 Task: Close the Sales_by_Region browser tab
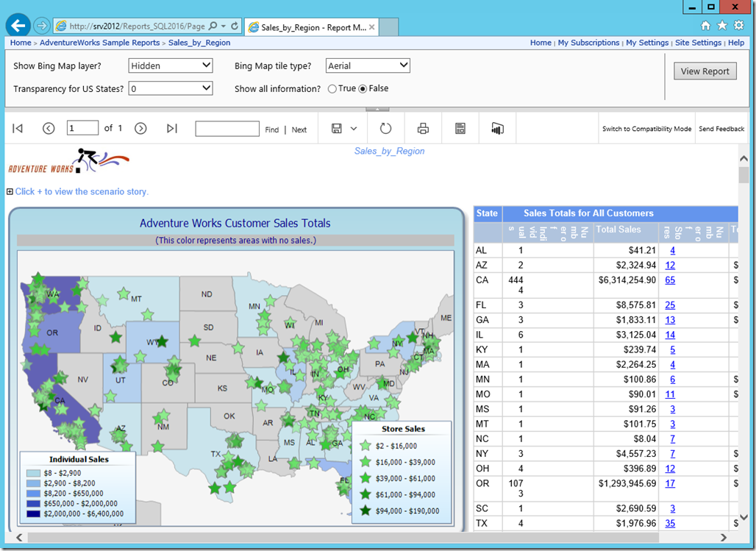(371, 27)
